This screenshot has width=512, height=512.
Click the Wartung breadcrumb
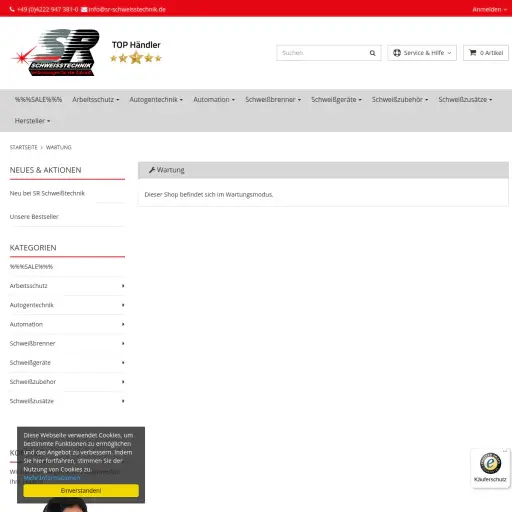click(59, 147)
